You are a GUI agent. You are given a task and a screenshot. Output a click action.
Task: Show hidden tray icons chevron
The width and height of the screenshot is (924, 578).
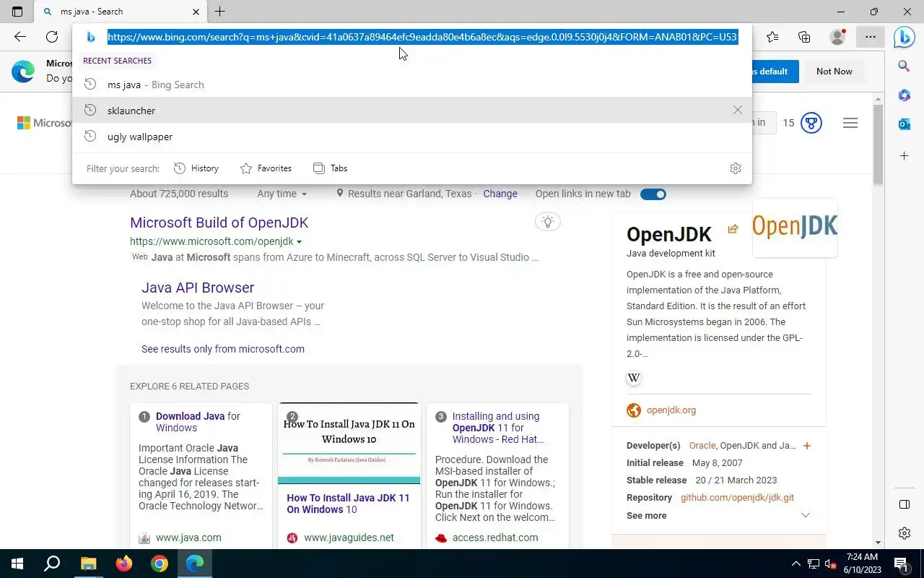coord(796,564)
